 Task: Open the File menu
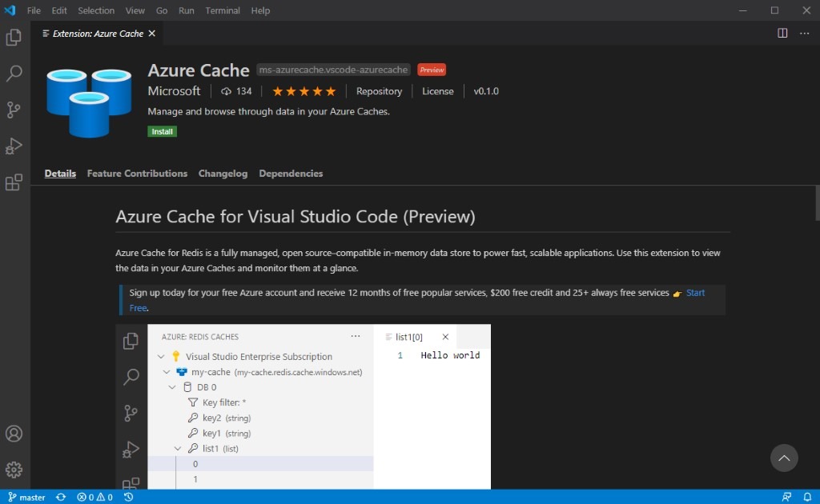click(34, 10)
